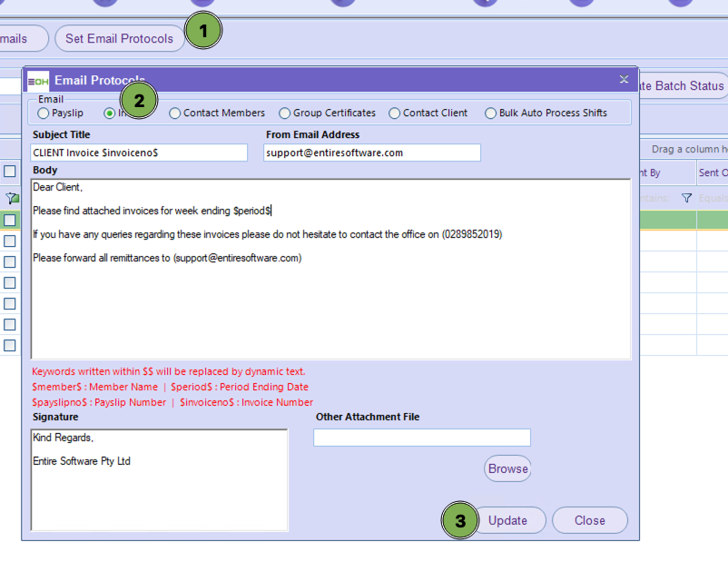The height and width of the screenshot is (581, 728).
Task: Click the filter funnel icon beside Equals
Action: (x=686, y=198)
